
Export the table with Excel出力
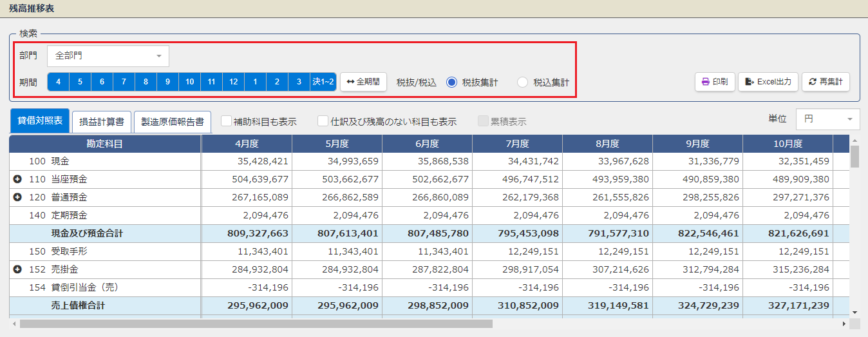[768, 82]
